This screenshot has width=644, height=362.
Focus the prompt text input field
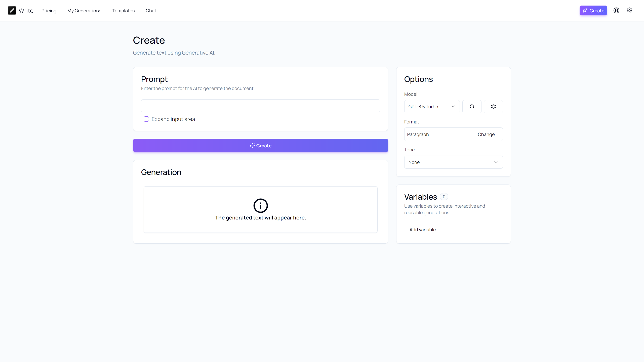tap(260, 106)
